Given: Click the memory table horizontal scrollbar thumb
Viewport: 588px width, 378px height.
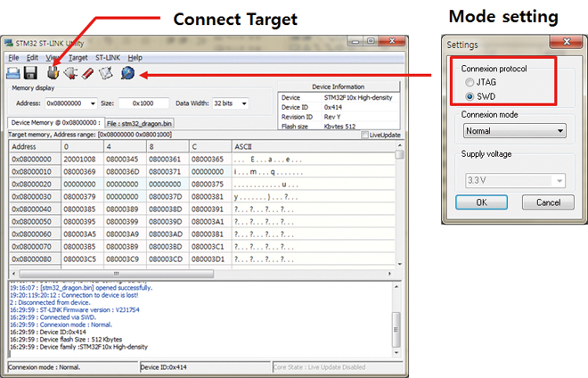Looking at the screenshot, I should click(x=116, y=274).
